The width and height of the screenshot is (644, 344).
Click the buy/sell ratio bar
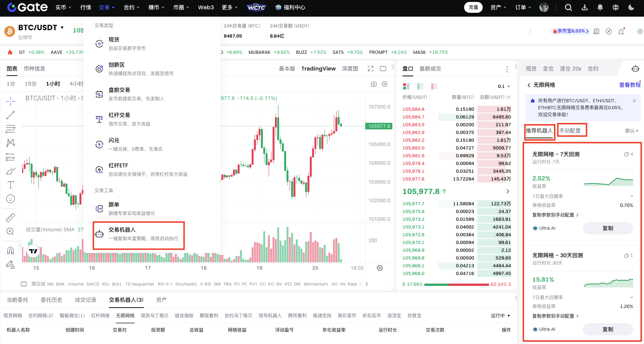pyautogui.click(x=456, y=284)
